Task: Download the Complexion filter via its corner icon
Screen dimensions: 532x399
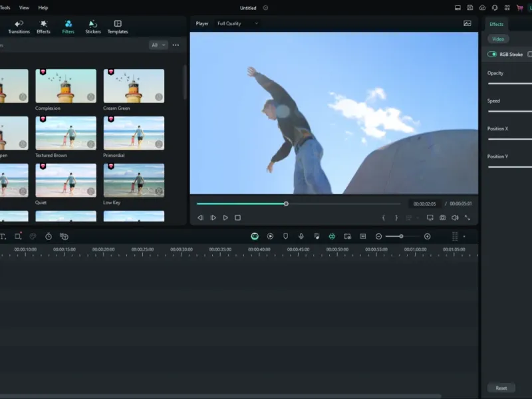Action: pos(90,97)
